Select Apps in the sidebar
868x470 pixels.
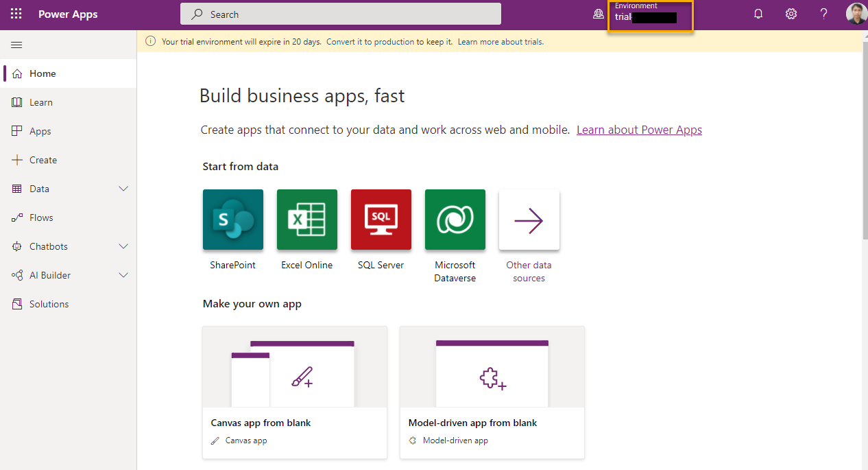[x=69, y=131]
